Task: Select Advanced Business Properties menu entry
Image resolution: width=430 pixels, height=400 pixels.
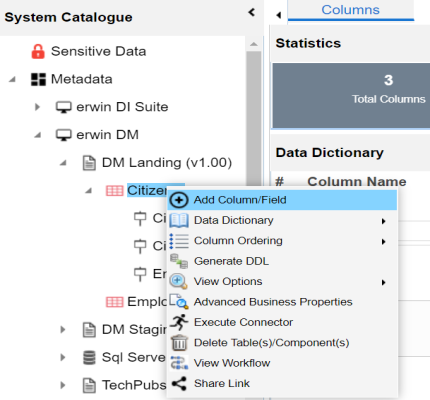Action: 282,302
